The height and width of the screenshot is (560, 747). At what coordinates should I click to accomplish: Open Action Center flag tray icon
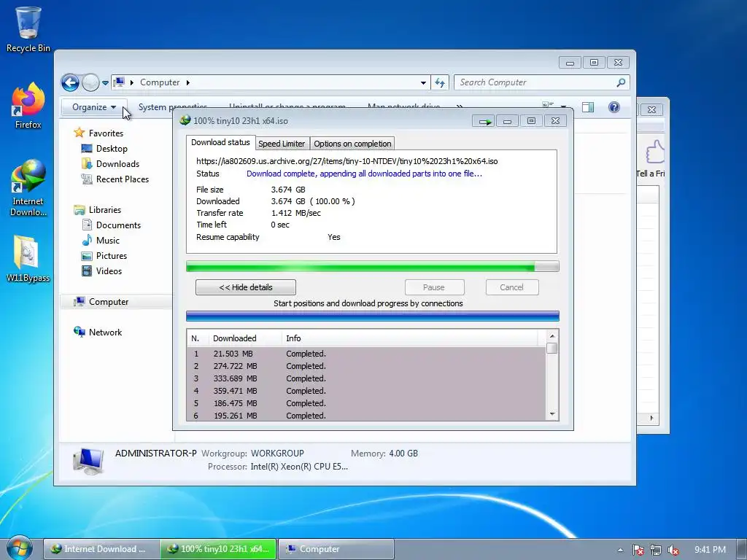[638, 550]
